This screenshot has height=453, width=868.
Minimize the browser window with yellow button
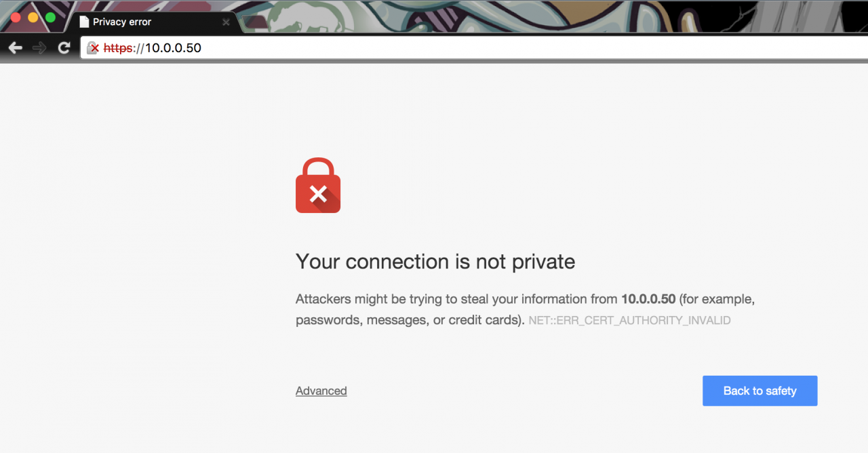pos(33,17)
